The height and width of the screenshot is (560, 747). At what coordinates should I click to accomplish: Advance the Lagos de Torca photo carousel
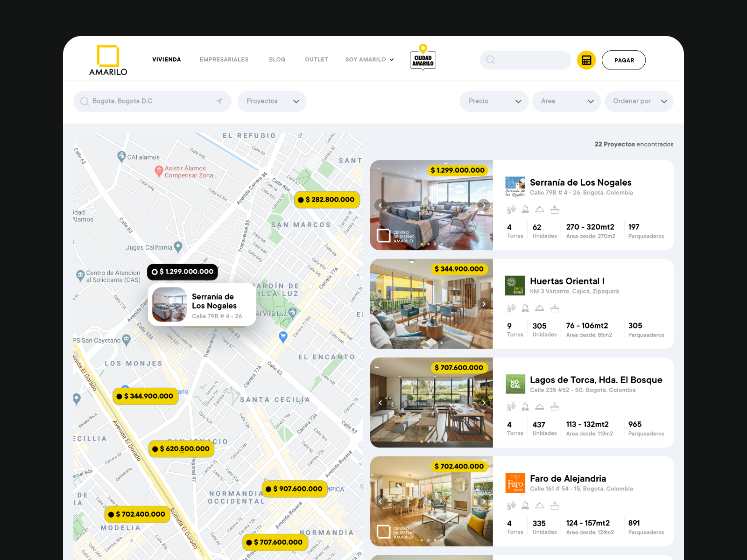[484, 403]
